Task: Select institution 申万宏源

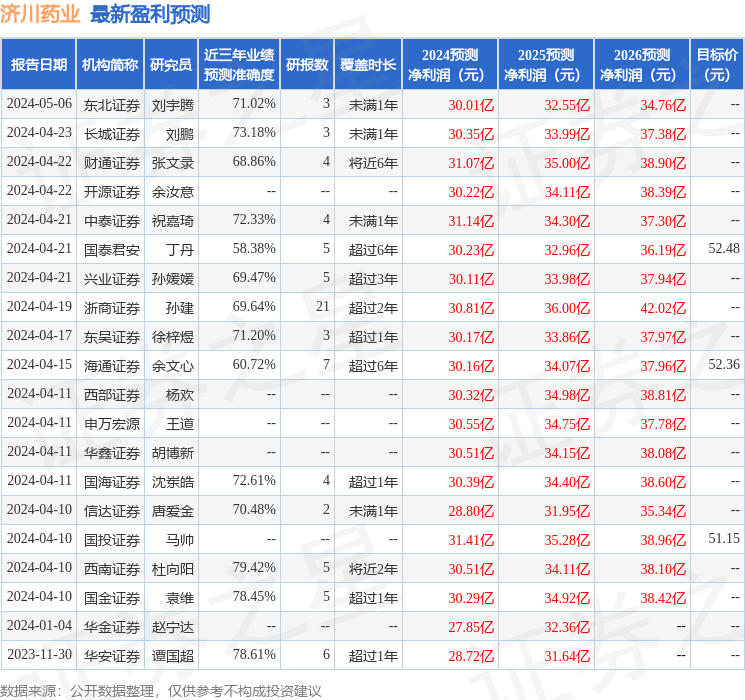Action: 112,424
